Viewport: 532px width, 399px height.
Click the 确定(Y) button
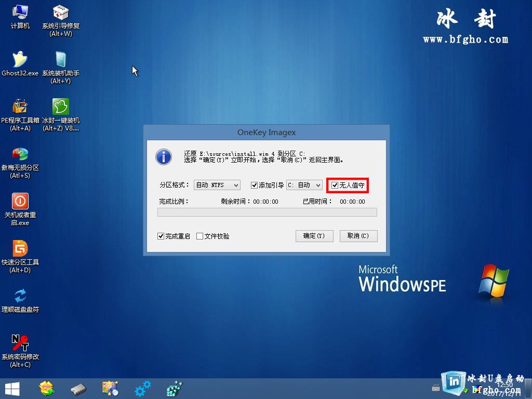pyautogui.click(x=314, y=236)
